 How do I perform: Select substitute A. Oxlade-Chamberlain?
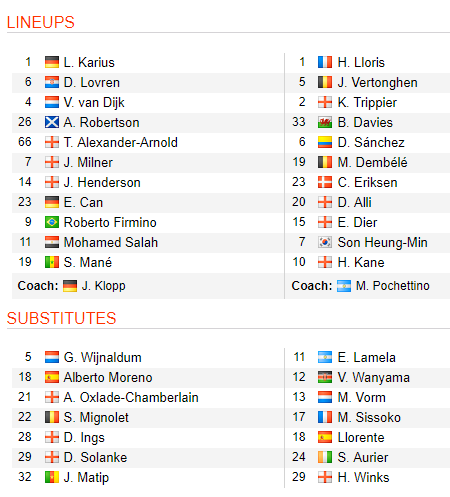click(131, 397)
